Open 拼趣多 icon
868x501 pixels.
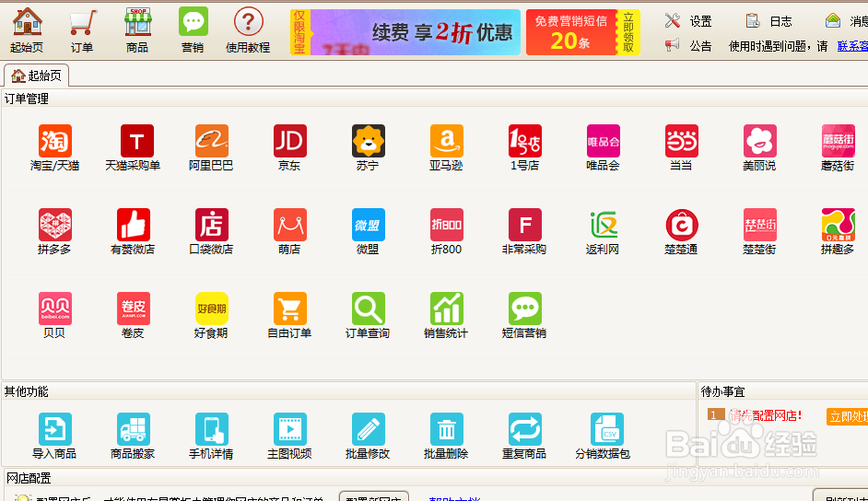(839, 232)
